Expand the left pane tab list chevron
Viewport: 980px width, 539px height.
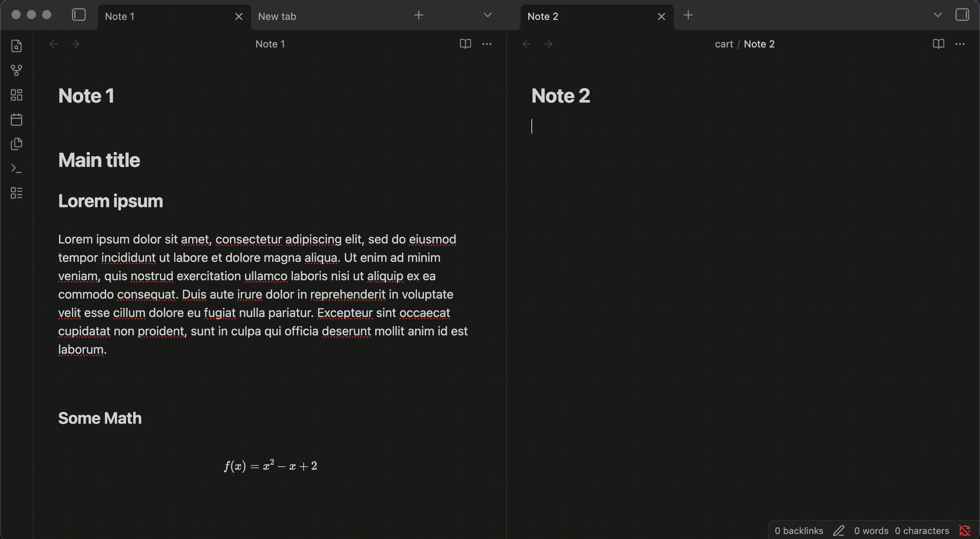pos(487,15)
